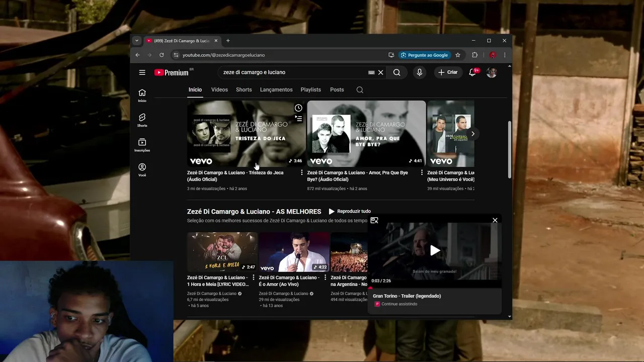
Task: Play the Gran Torino trailer in miniplayer
Action: click(x=435, y=250)
